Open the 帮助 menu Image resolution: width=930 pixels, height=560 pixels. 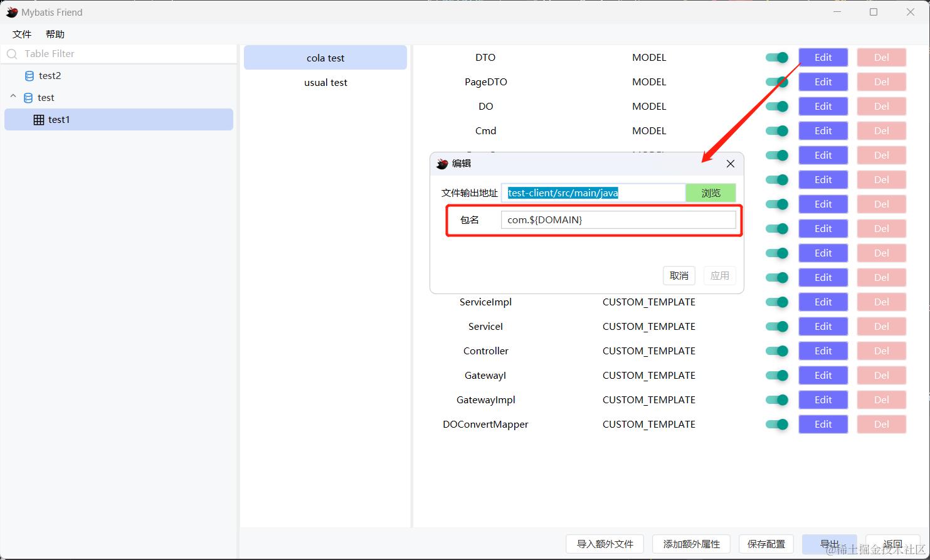pos(55,34)
